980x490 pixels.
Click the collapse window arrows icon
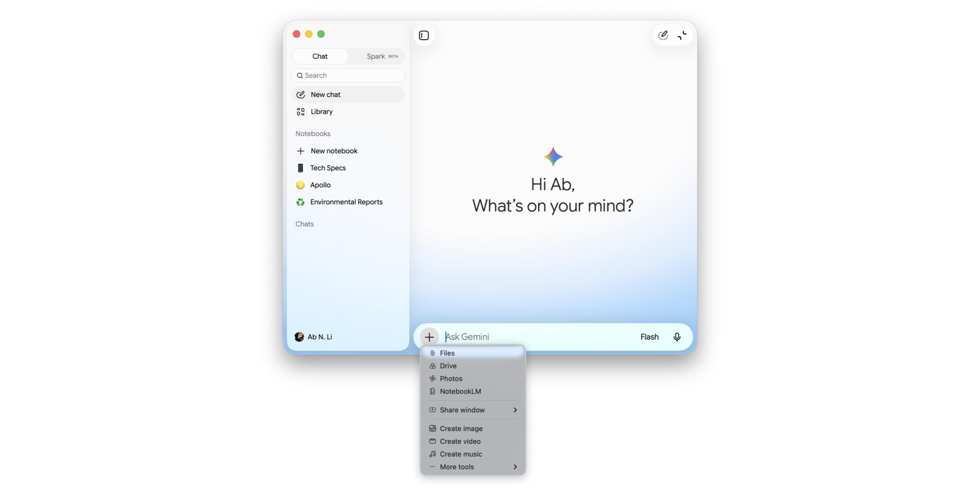(682, 35)
